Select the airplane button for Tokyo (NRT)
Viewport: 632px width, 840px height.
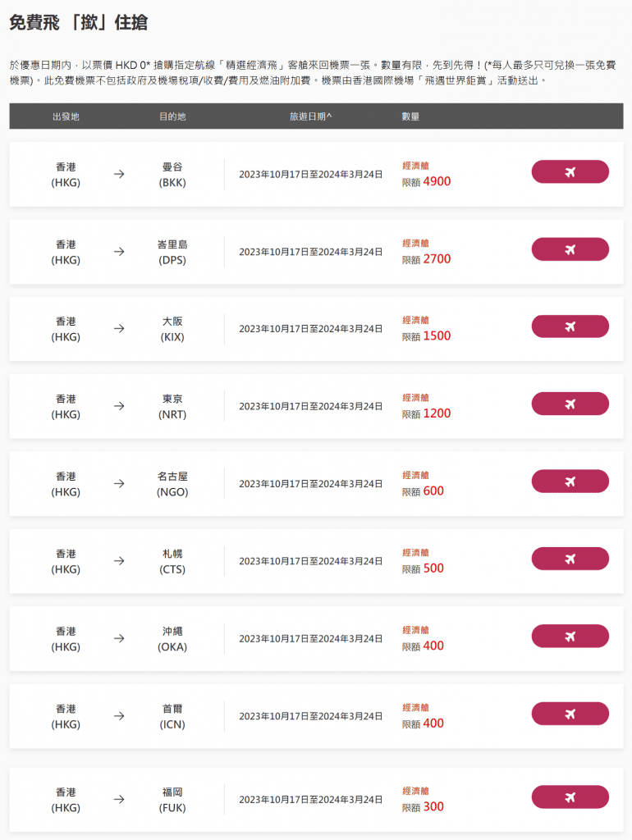pos(570,404)
